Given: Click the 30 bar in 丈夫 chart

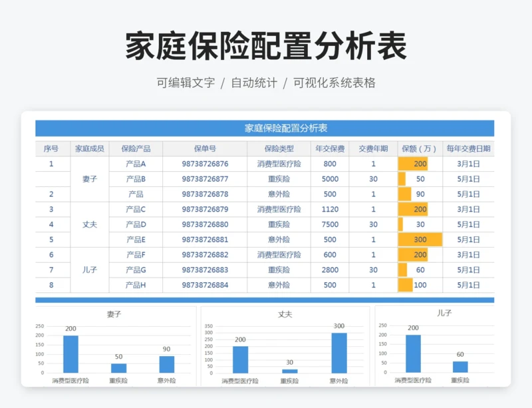Looking at the screenshot, I should pyautogui.click(x=290, y=371).
